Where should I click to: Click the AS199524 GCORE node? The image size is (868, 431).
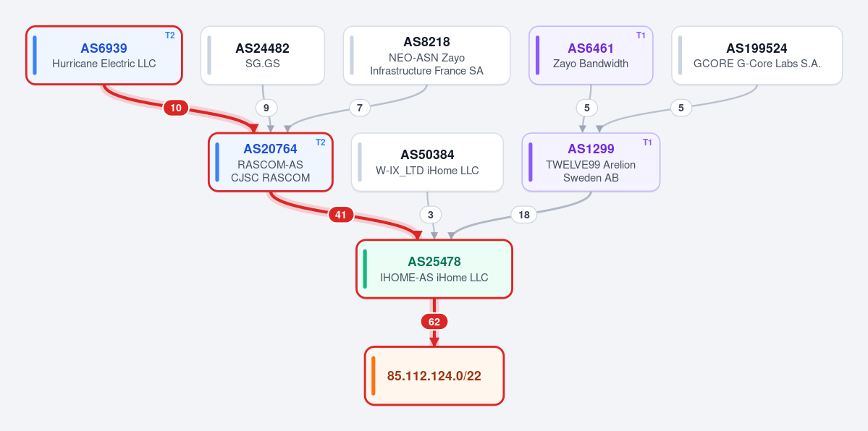click(x=757, y=56)
